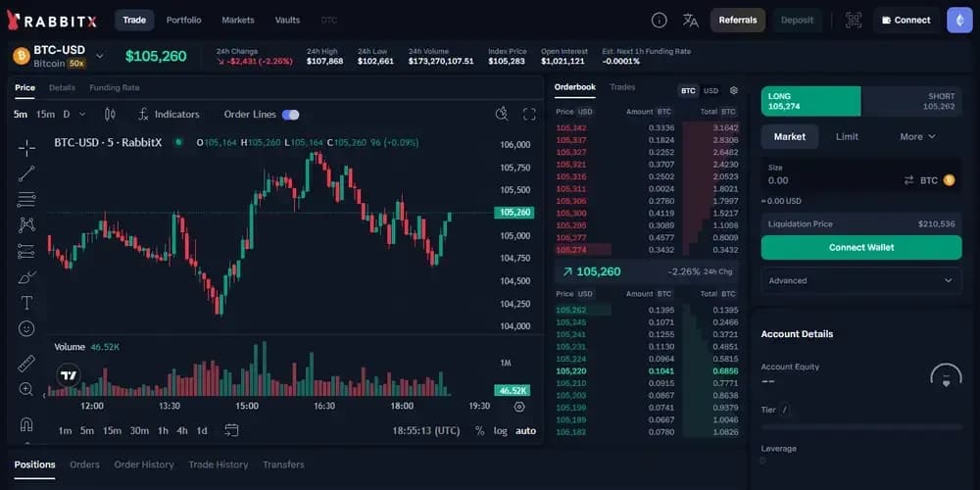Open the Fibonacci retracement lines tool
This screenshot has height=490, width=980.
point(26,200)
